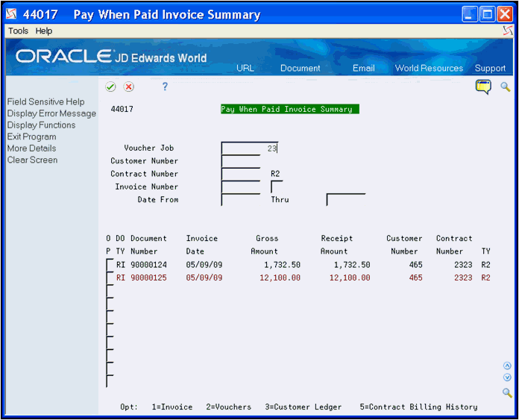
Task: Click the magnifier icon beside chat bubble
Action: [505, 87]
